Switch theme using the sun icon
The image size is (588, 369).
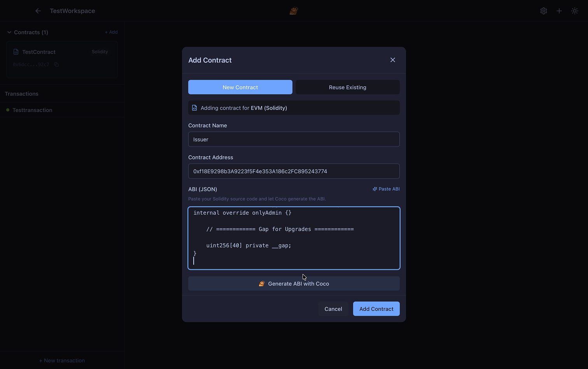[574, 10]
